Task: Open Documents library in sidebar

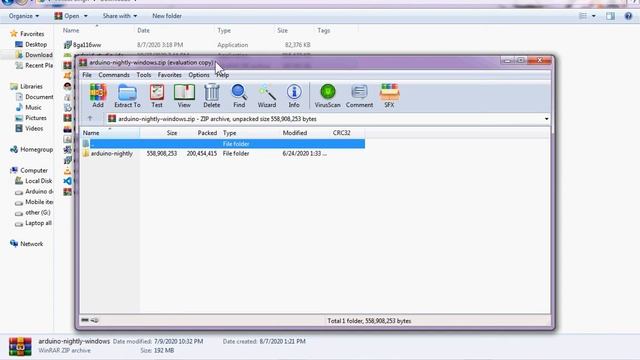Action: tap(34, 97)
